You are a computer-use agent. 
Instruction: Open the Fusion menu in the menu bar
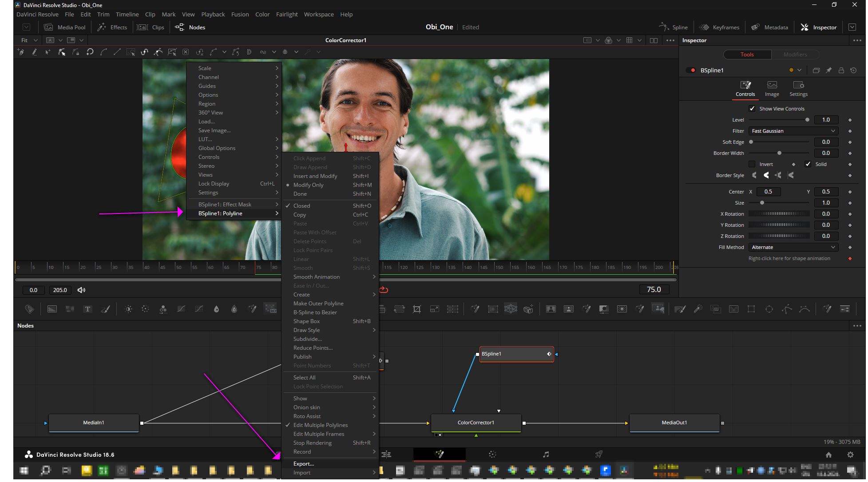(x=240, y=14)
